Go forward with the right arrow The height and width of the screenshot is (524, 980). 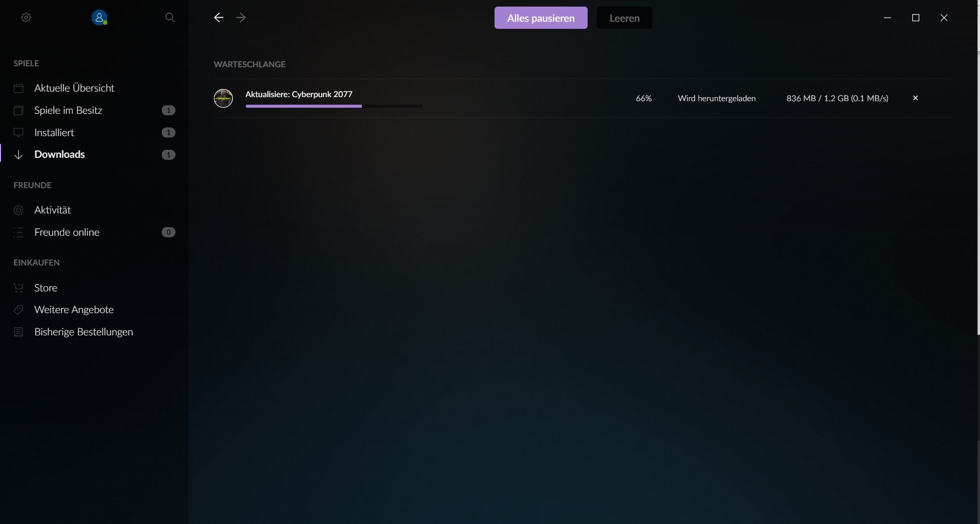pos(241,18)
